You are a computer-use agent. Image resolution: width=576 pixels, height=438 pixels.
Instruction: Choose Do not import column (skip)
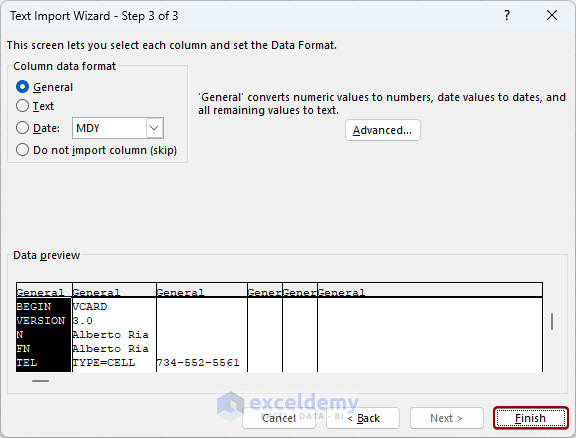click(x=22, y=150)
